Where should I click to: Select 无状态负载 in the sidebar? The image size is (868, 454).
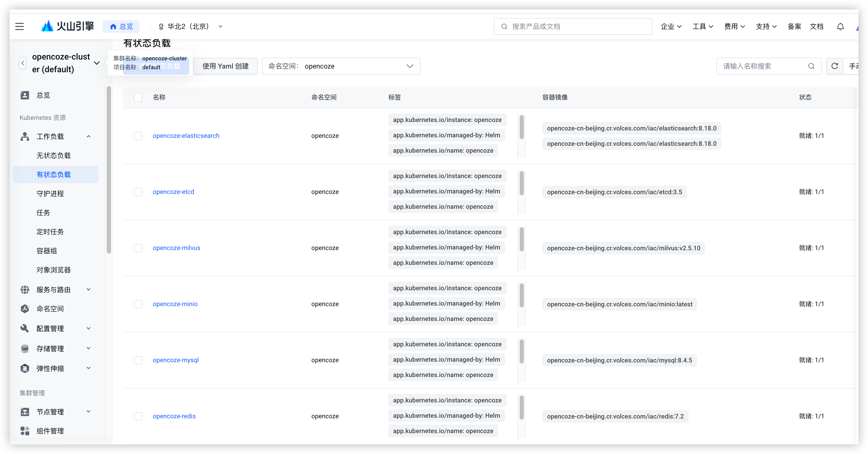[54, 156]
